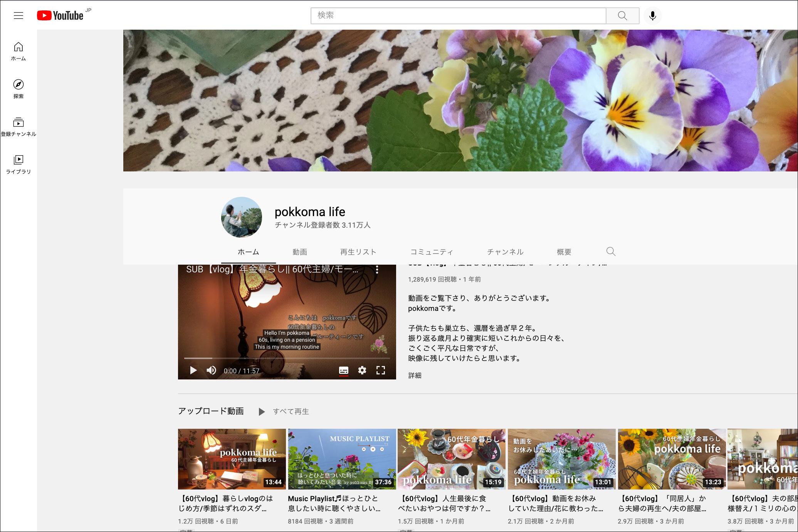
Task: Toggle subtitles on the featured video
Action: click(x=343, y=370)
